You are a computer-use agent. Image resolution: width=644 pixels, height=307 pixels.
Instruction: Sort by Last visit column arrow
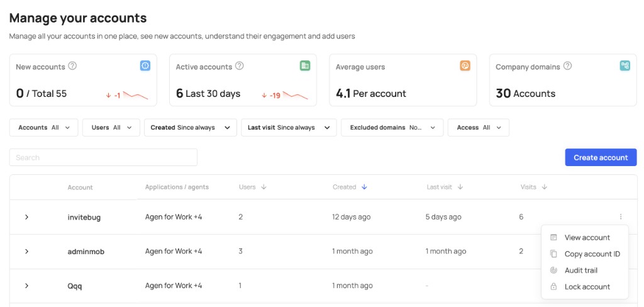click(460, 187)
